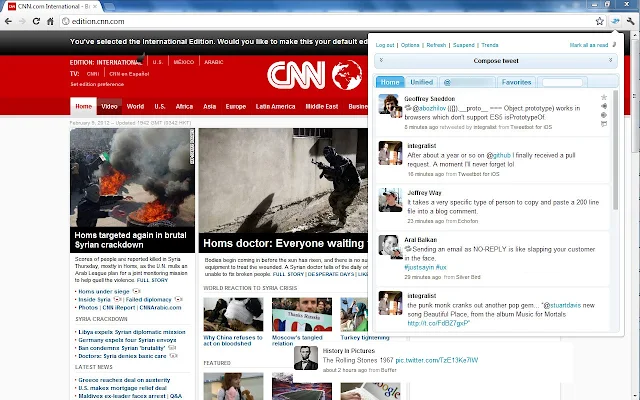Click the video icon next to Homs under siege

coord(136,291)
